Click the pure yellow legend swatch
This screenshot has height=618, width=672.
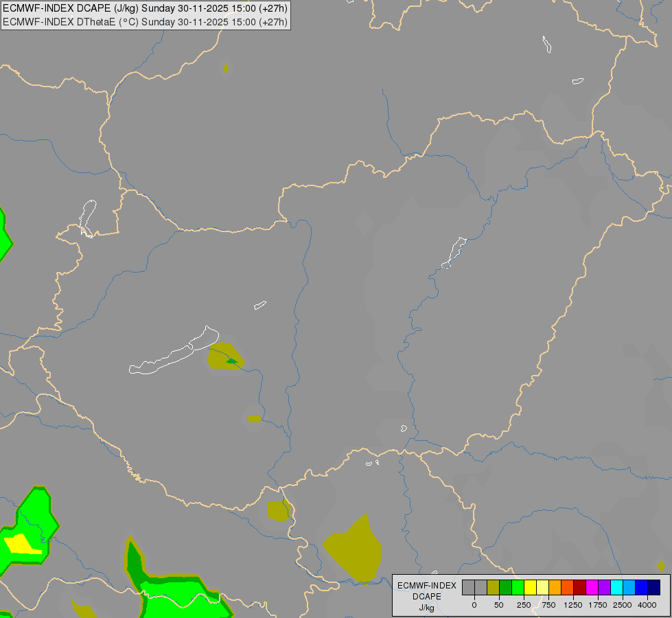[x=530, y=588]
